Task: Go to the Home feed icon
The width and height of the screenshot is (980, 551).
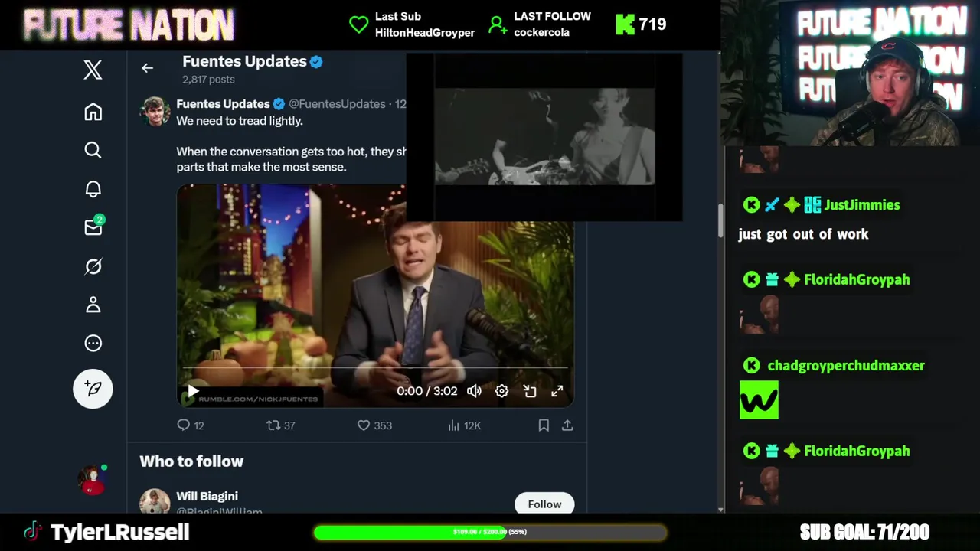Action: pyautogui.click(x=93, y=112)
